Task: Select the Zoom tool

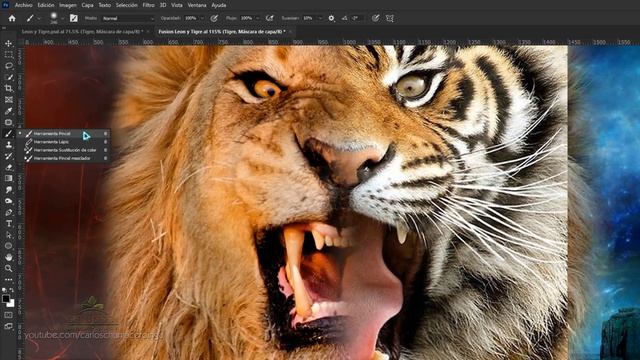Action: point(9,268)
